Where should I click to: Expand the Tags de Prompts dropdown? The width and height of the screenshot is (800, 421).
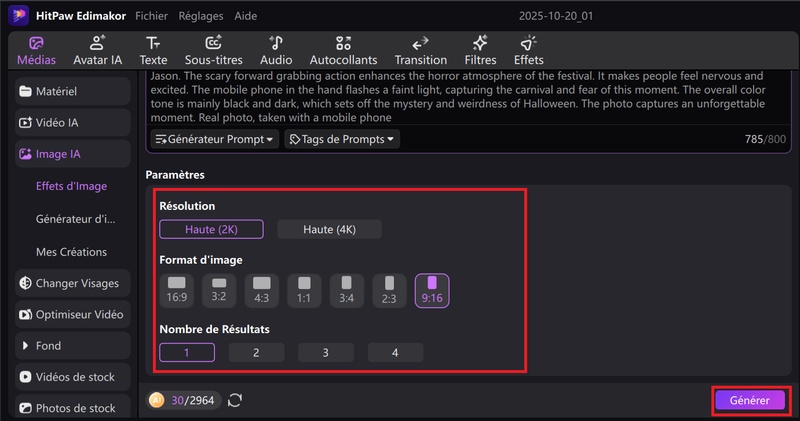(342, 139)
